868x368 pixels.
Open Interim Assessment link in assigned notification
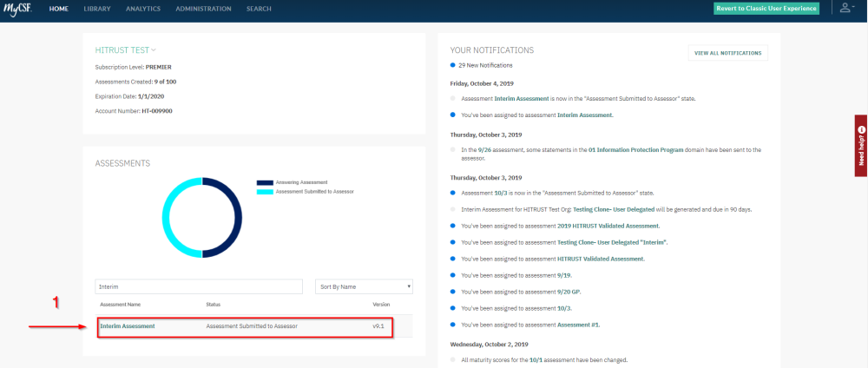[585, 115]
